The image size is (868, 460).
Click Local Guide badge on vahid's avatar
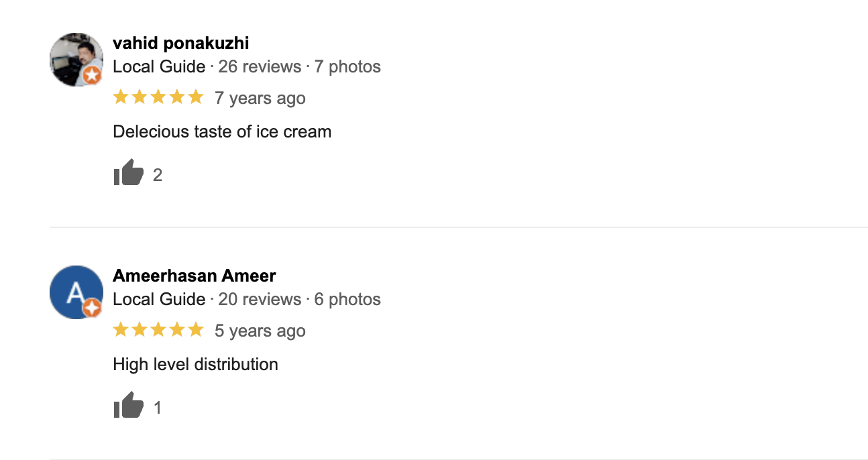[93, 75]
